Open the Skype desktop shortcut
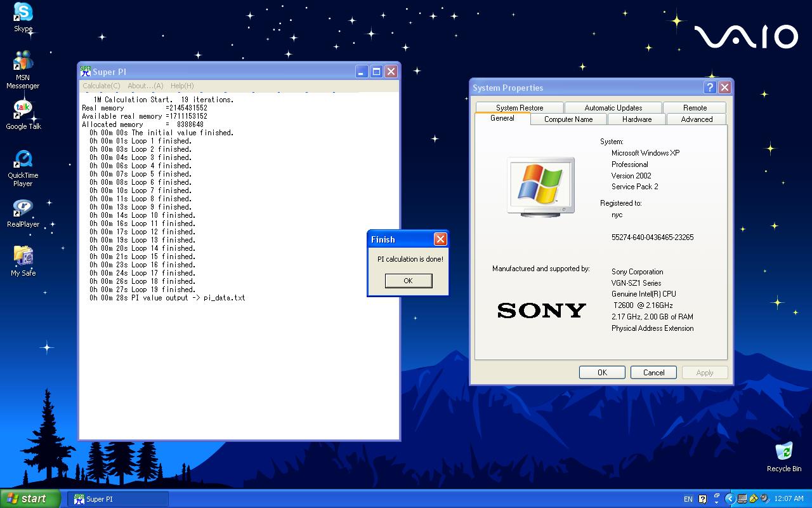812x508 pixels. click(23, 17)
